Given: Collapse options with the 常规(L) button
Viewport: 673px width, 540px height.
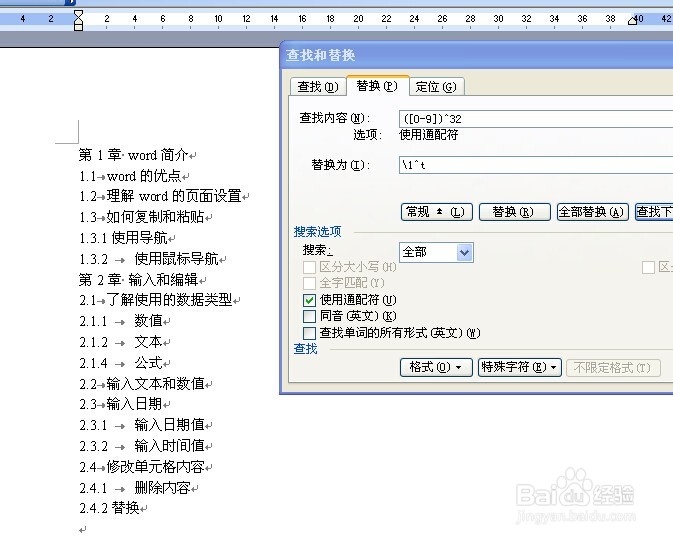Looking at the screenshot, I should (437, 212).
